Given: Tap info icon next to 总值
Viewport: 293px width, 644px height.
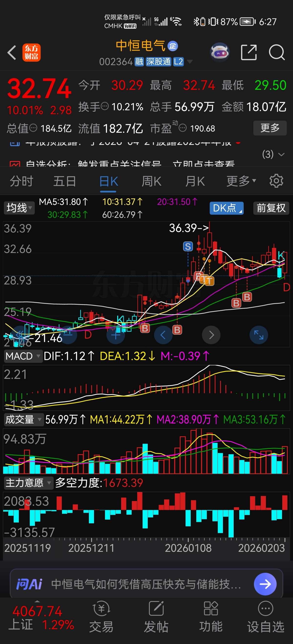Looking at the screenshot, I should [x=33, y=128].
